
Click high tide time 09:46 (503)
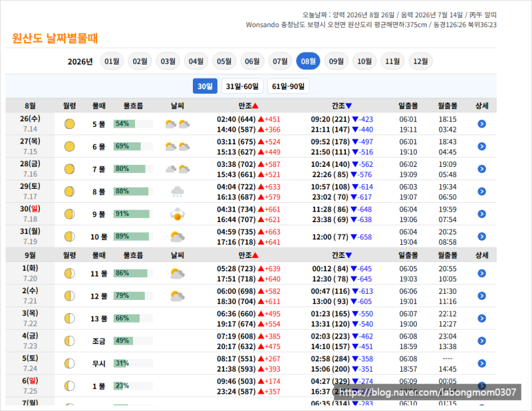click(x=236, y=381)
